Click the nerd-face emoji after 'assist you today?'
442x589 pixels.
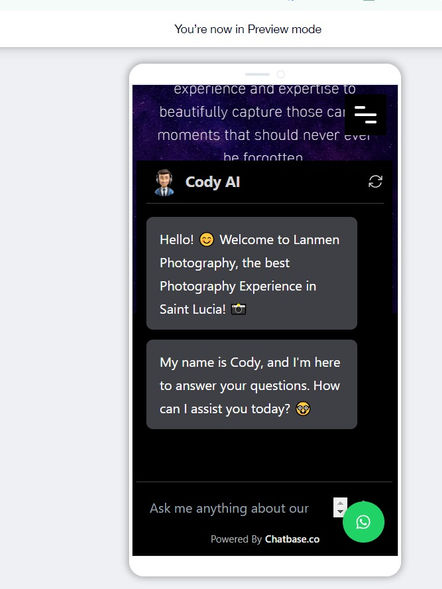303,409
